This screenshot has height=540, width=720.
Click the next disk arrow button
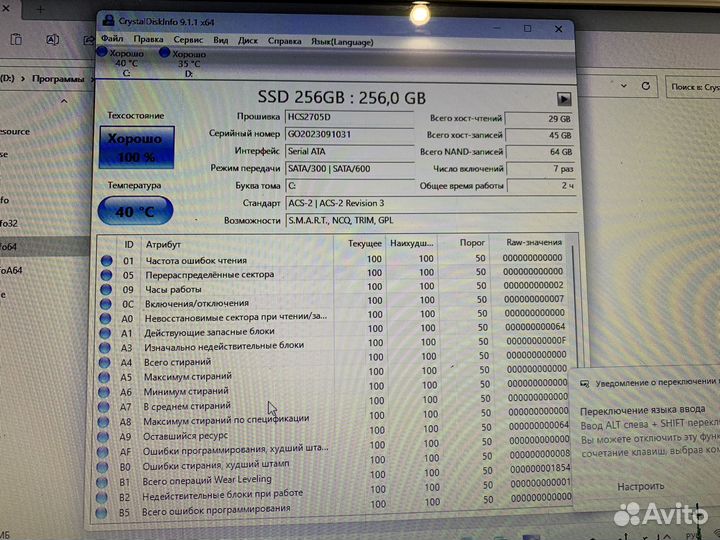pyautogui.click(x=563, y=99)
